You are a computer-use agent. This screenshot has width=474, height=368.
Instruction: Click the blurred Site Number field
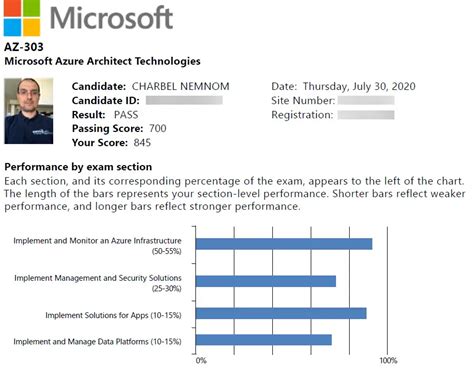(366, 101)
